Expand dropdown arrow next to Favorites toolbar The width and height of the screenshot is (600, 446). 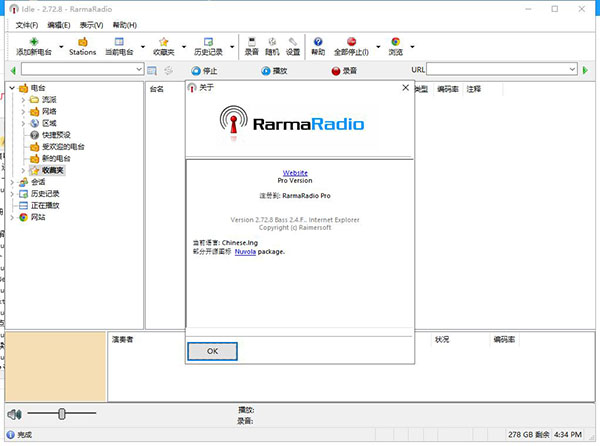(x=184, y=47)
